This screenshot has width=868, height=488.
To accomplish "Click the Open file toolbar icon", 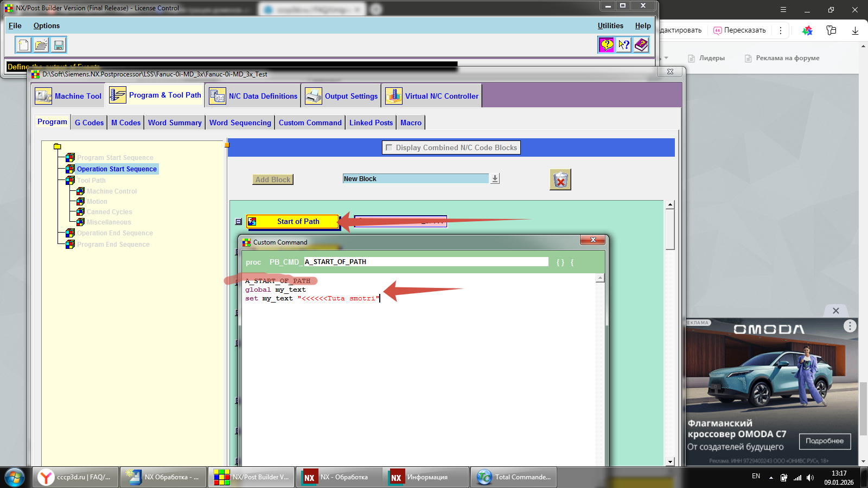I will (41, 45).
